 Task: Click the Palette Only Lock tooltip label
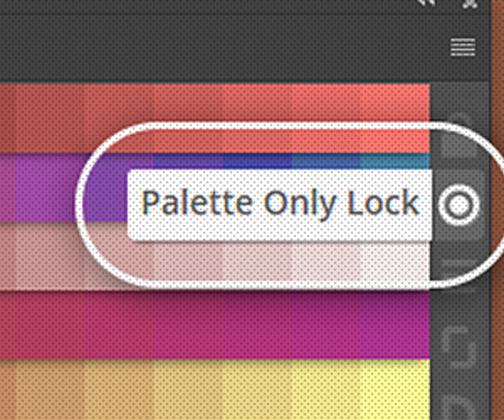(281, 203)
